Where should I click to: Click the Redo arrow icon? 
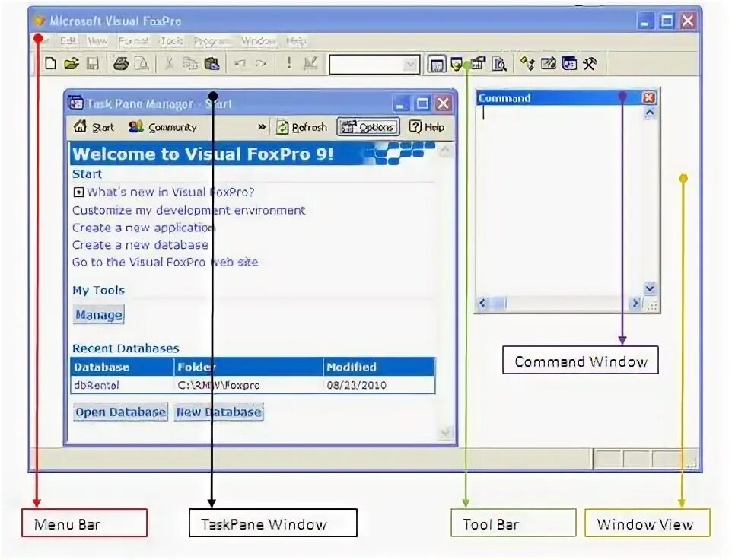pyautogui.click(x=261, y=63)
